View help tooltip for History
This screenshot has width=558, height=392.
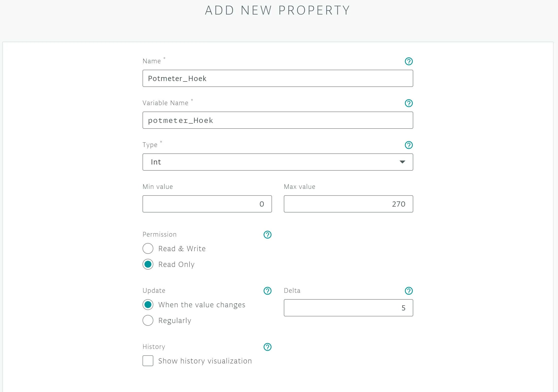pyautogui.click(x=267, y=347)
